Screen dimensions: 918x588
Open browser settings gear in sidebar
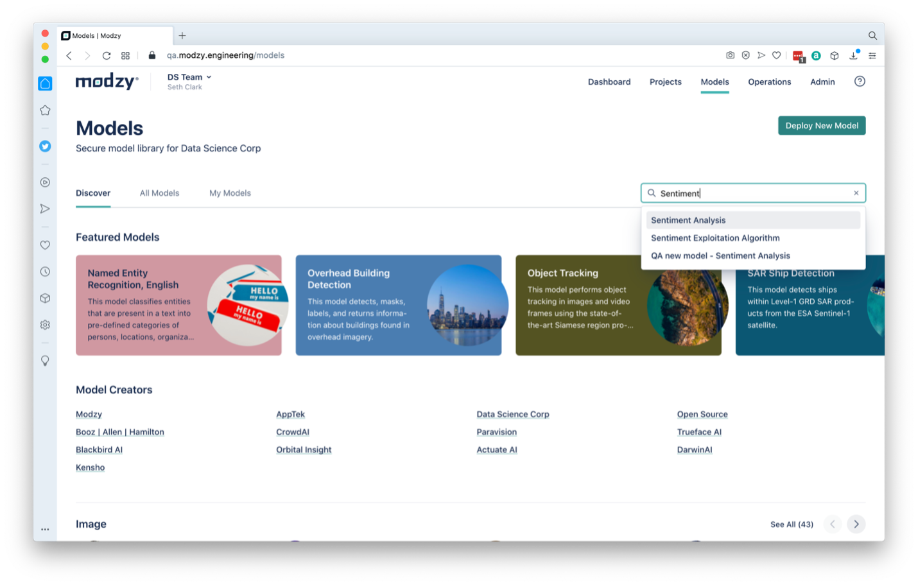coord(45,325)
